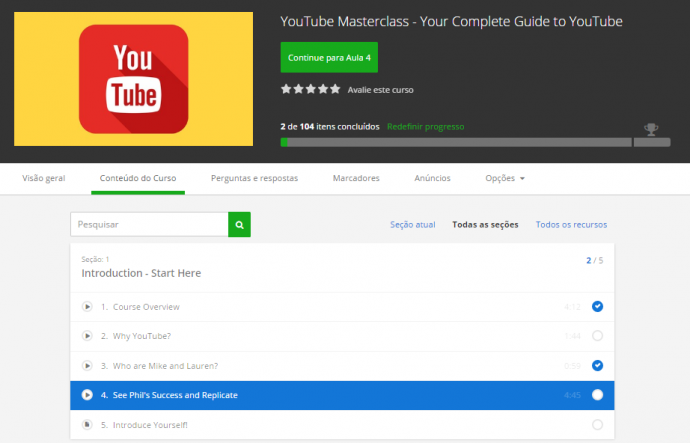Open lecture See Phil's Success and Replicate
Screen dimensions: 690x443
tap(175, 395)
